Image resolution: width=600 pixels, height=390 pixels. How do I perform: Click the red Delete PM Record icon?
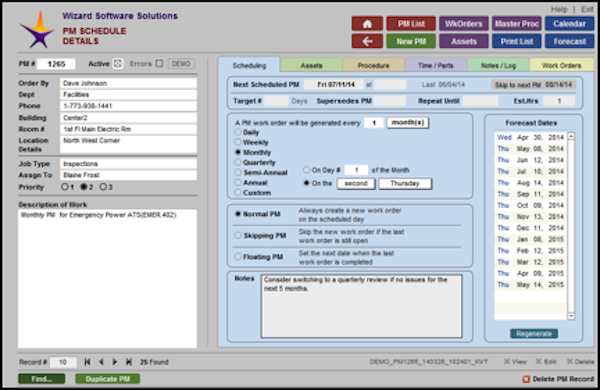tap(526, 379)
